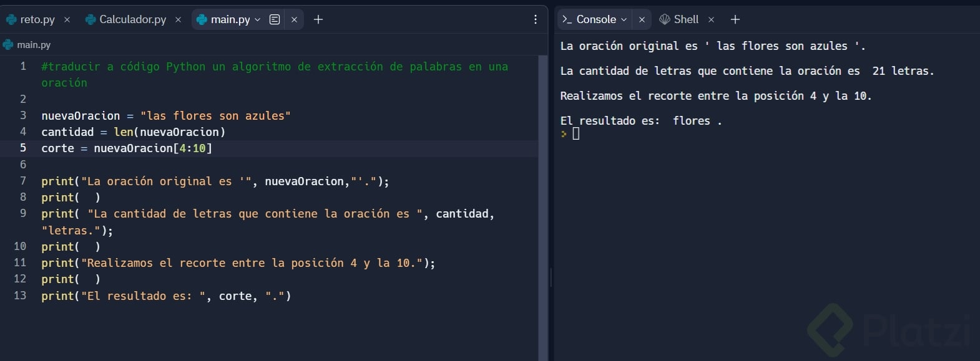980x361 pixels.
Task: Click console output 'La cantidad de letras'
Action: (x=747, y=71)
